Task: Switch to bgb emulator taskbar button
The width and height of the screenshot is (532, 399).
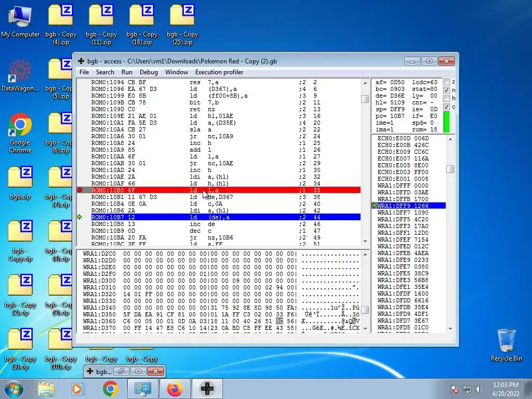Action: [207, 389]
